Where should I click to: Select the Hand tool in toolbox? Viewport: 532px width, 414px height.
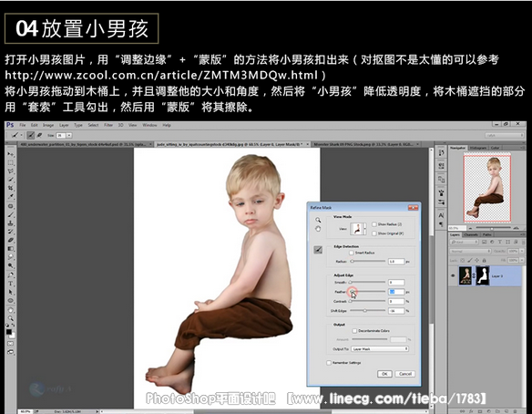tap(11, 310)
